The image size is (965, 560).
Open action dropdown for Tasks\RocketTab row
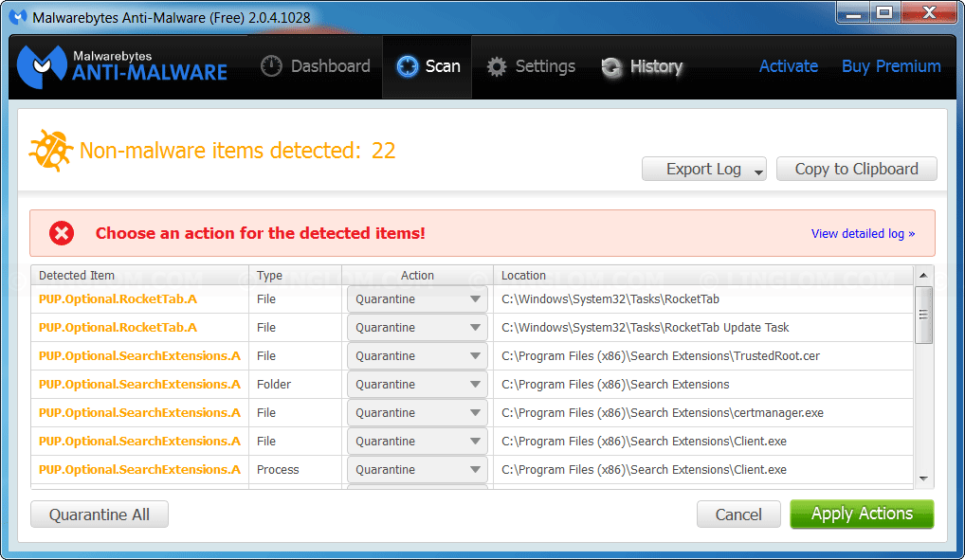tap(417, 299)
